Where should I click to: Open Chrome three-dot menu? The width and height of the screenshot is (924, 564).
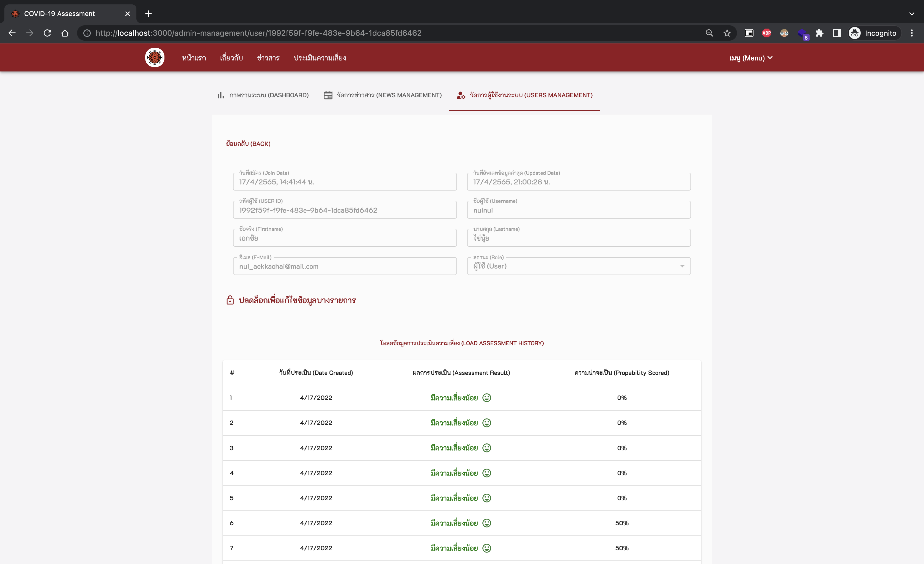coord(912,33)
